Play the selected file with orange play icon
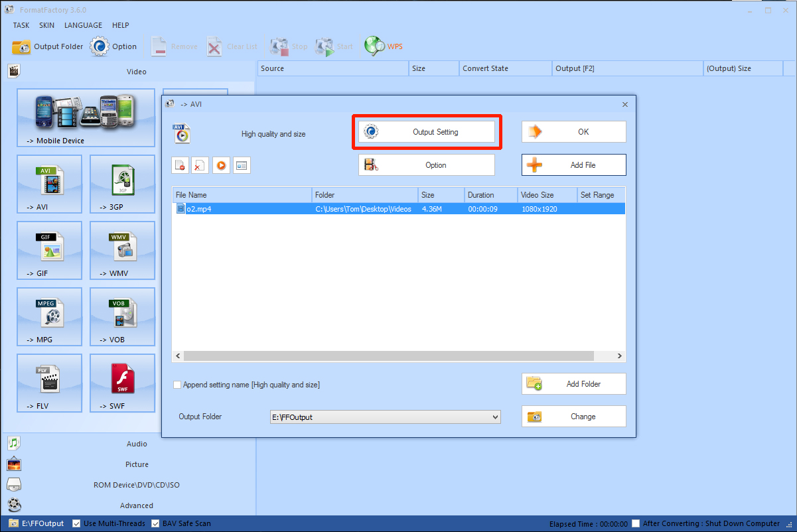This screenshot has height=532, width=797. (221, 165)
